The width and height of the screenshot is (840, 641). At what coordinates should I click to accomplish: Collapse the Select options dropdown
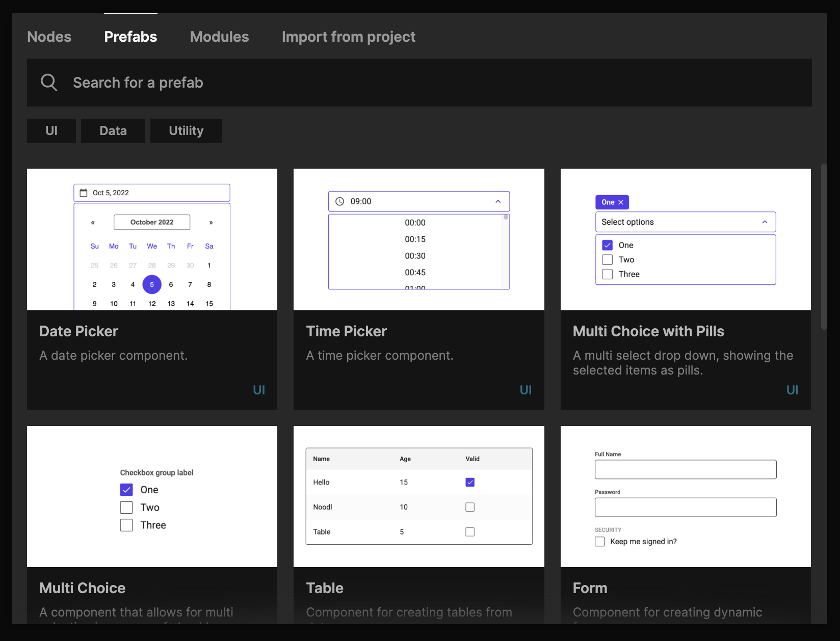pos(765,222)
